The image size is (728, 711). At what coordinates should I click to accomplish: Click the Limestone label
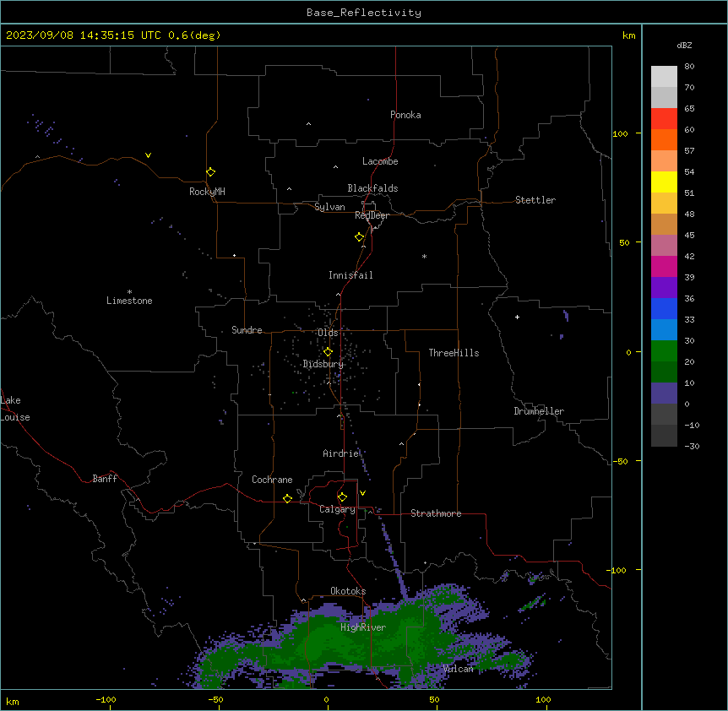tap(129, 301)
